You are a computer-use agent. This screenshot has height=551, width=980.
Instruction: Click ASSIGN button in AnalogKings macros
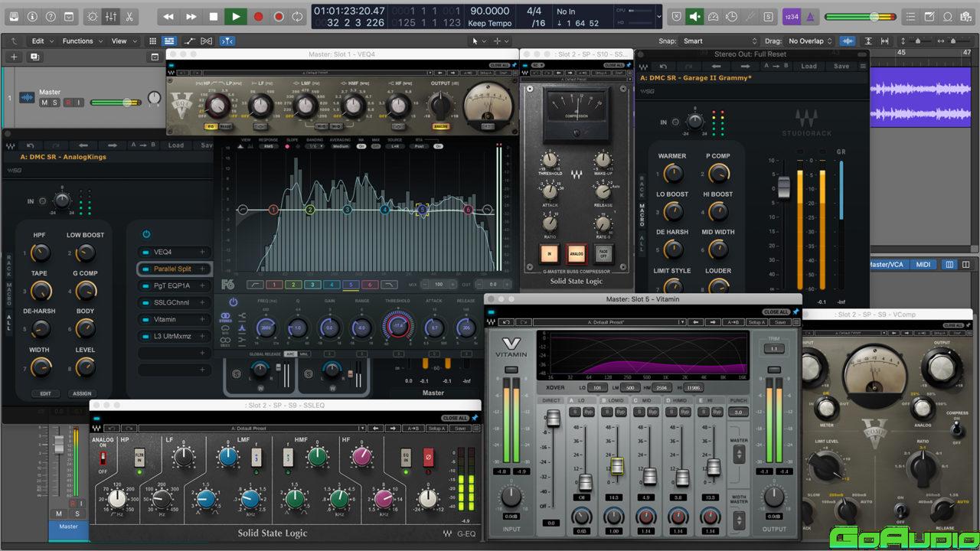pyautogui.click(x=82, y=393)
